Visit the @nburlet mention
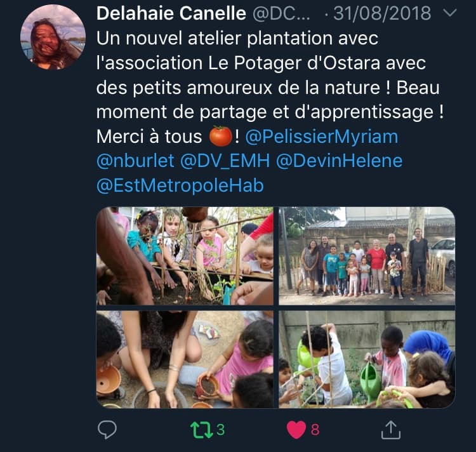This screenshot has height=452, width=476. (135, 161)
